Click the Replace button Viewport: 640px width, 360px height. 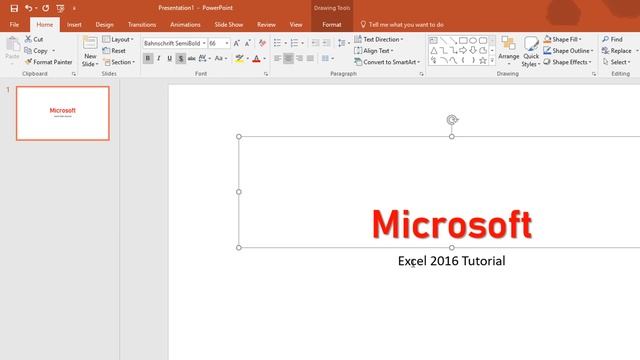[617, 51]
